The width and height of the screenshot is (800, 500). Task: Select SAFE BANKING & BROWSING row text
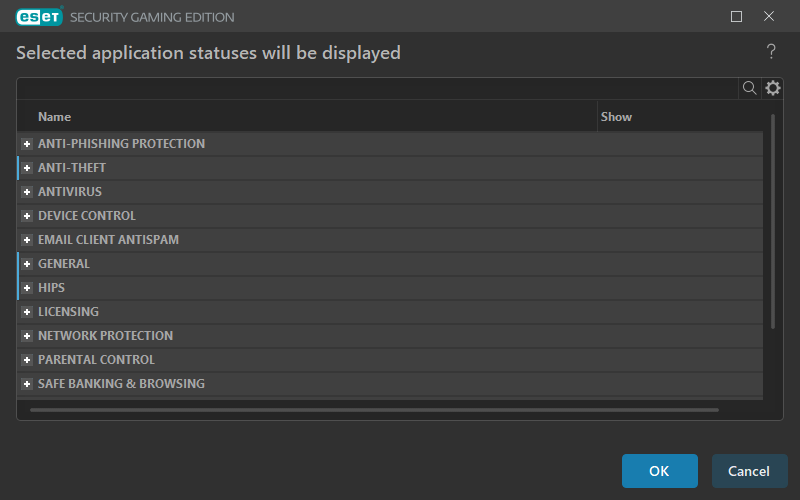tap(121, 384)
